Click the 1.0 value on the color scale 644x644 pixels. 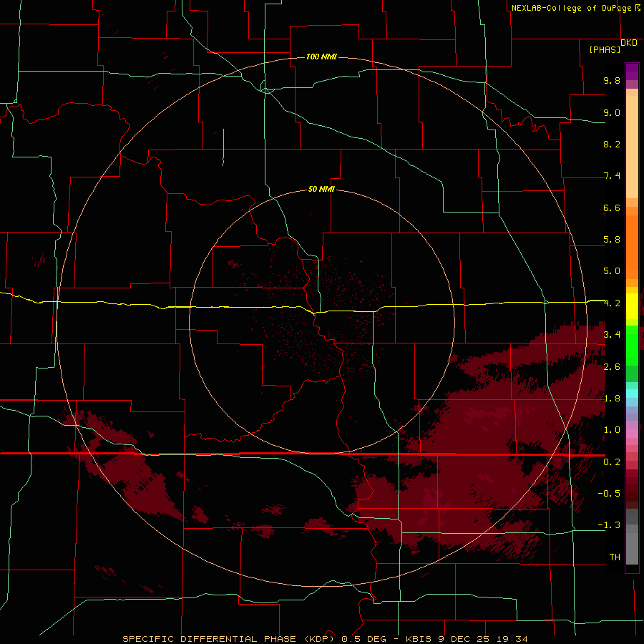[612, 430]
